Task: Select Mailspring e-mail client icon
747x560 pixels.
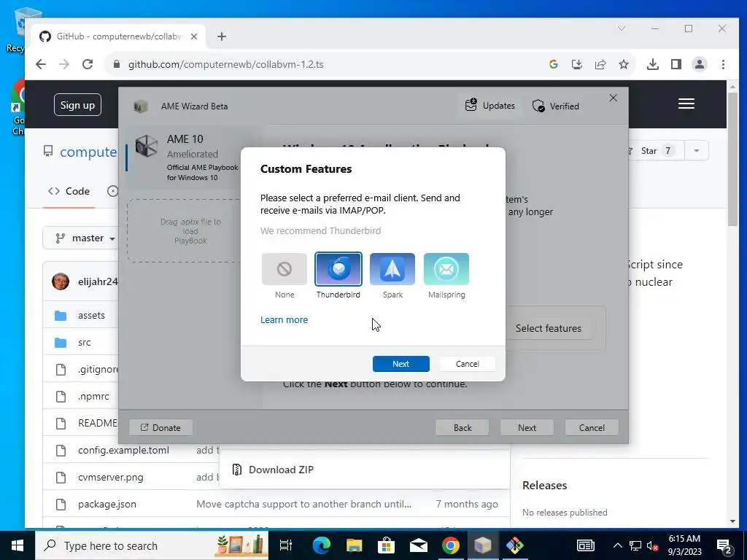Action: (x=446, y=269)
